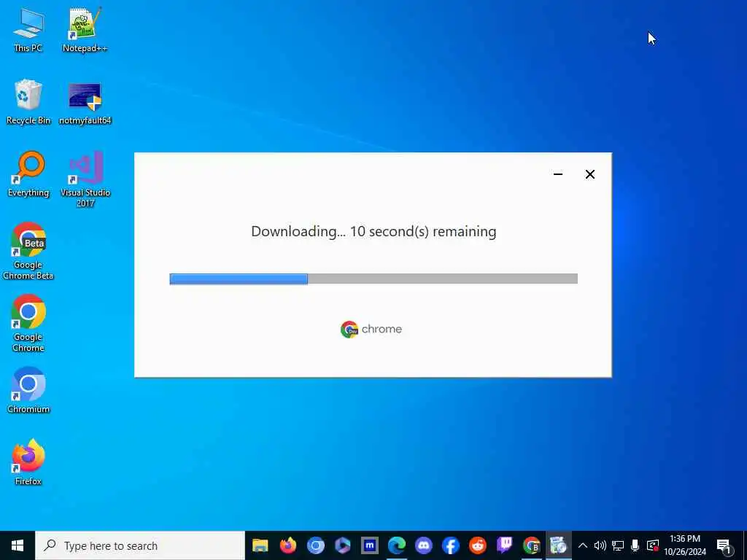The width and height of the screenshot is (747, 560).
Task: Select the Notepad++ desktop shortcut
Action: click(85, 29)
